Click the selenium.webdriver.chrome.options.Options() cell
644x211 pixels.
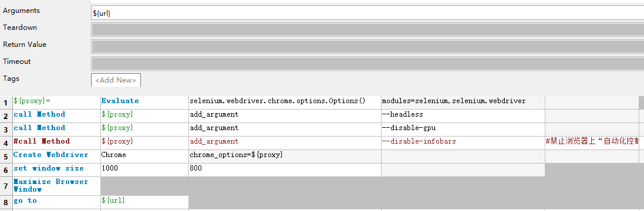285,103
